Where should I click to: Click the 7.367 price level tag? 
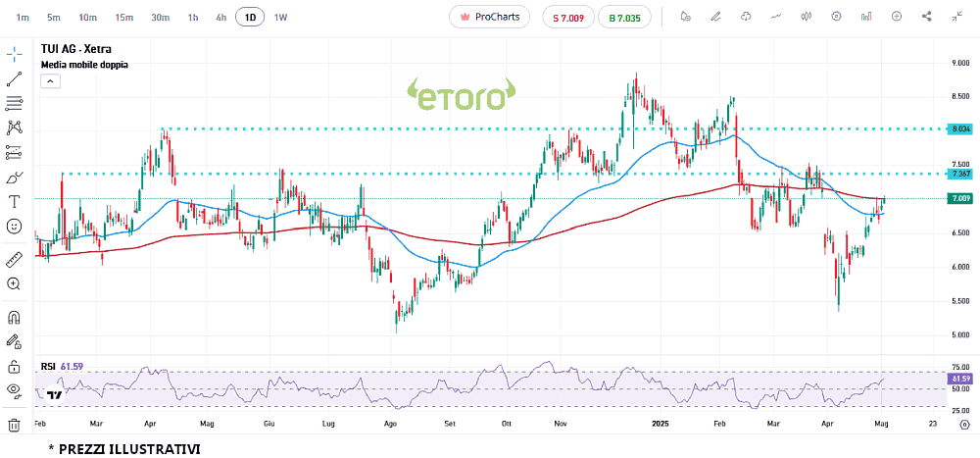tap(959, 174)
